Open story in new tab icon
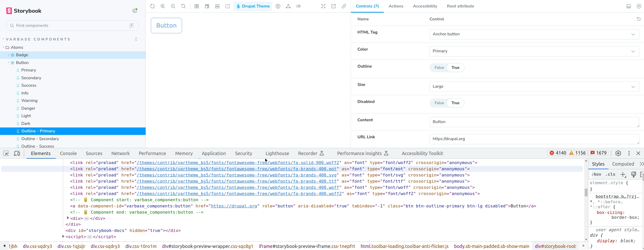The width and height of the screenshot is (644, 250). (x=334, y=6)
